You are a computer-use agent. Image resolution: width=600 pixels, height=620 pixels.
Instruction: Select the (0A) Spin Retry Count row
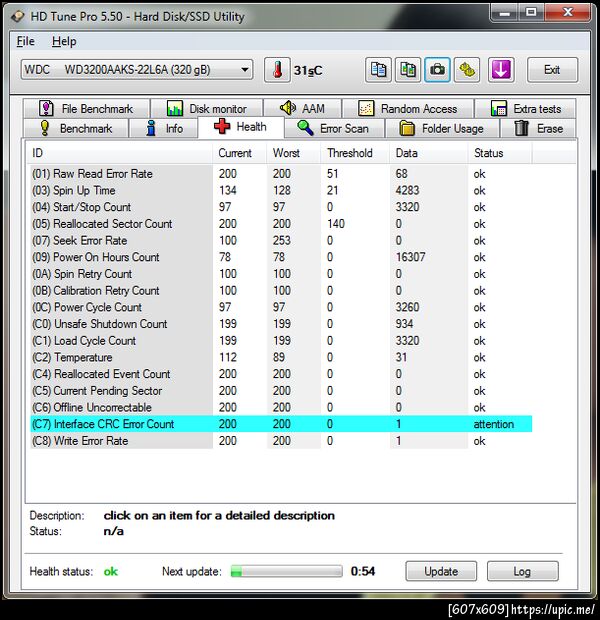coord(281,274)
